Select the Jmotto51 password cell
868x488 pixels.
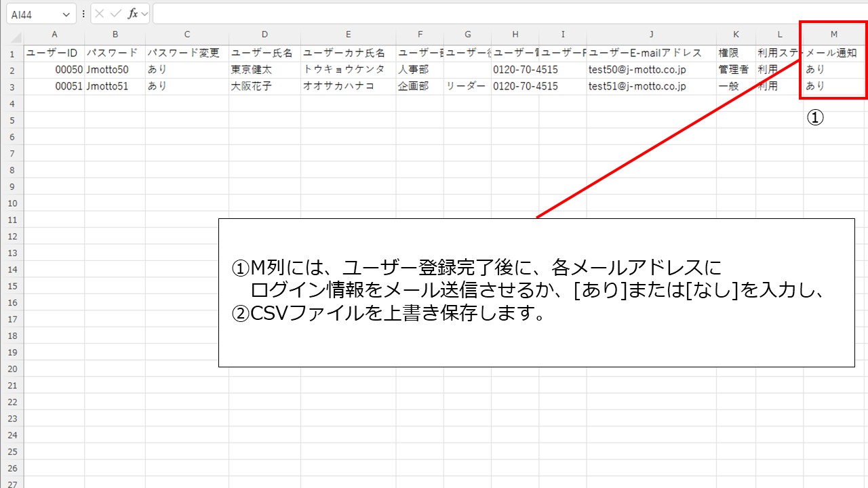[115, 86]
